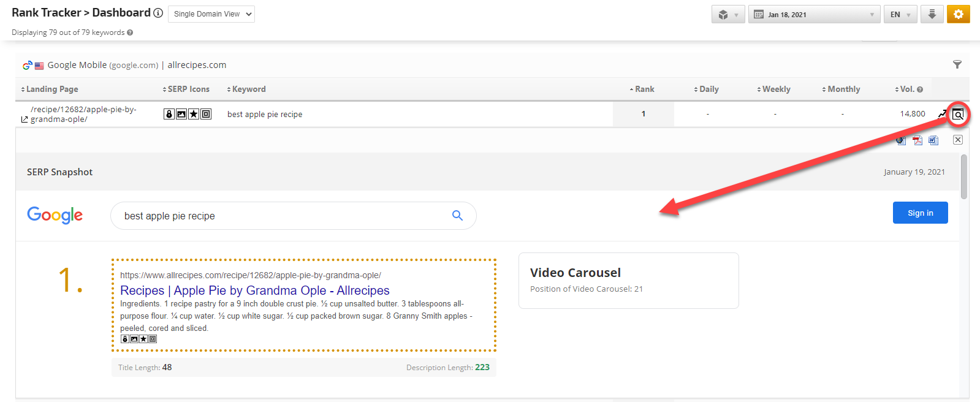Screen dimensions: 980x402
Task: Open the Apple Pie by Grandma Ople link
Action: pyautogui.click(x=254, y=290)
